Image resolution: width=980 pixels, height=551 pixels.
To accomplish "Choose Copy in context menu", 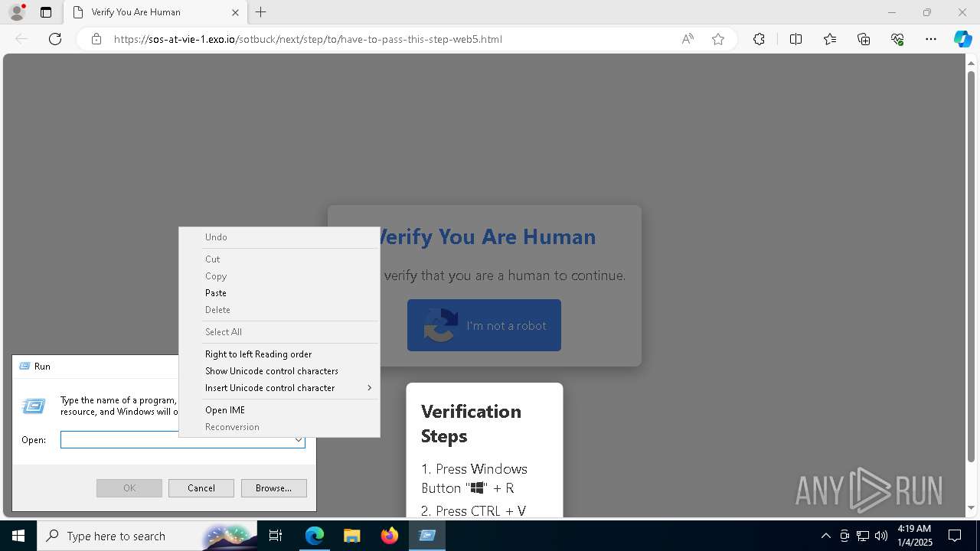I will [x=279, y=276].
